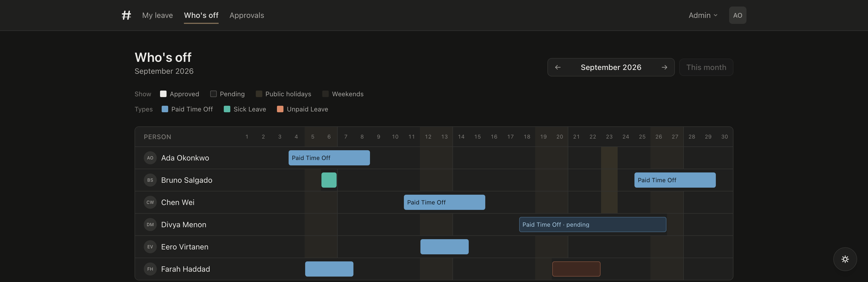Click the Paid Time Off blue legend swatch
The height and width of the screenshot is (282, 868).
click(165, 109)
